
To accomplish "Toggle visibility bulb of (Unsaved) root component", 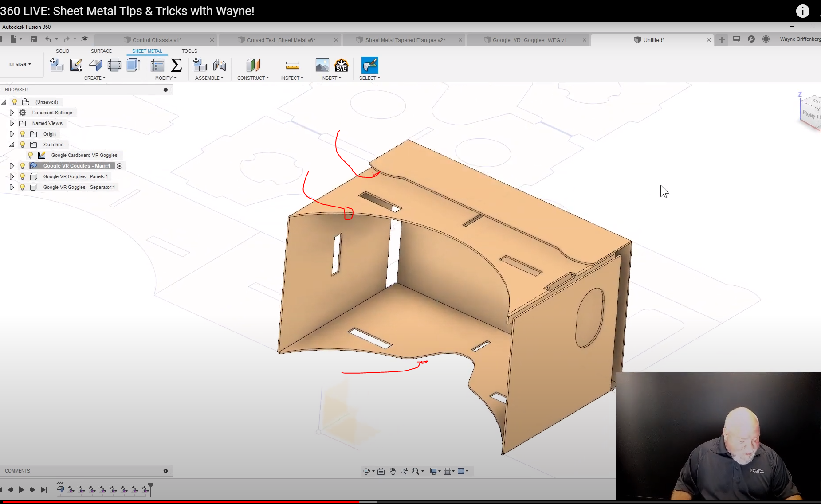I will pos(15,102).
